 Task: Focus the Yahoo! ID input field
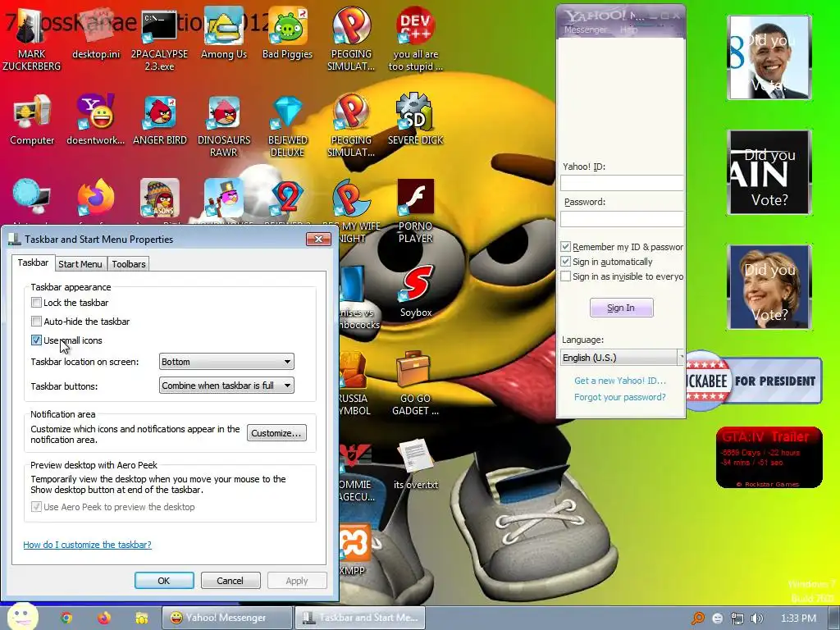[622, 183]
